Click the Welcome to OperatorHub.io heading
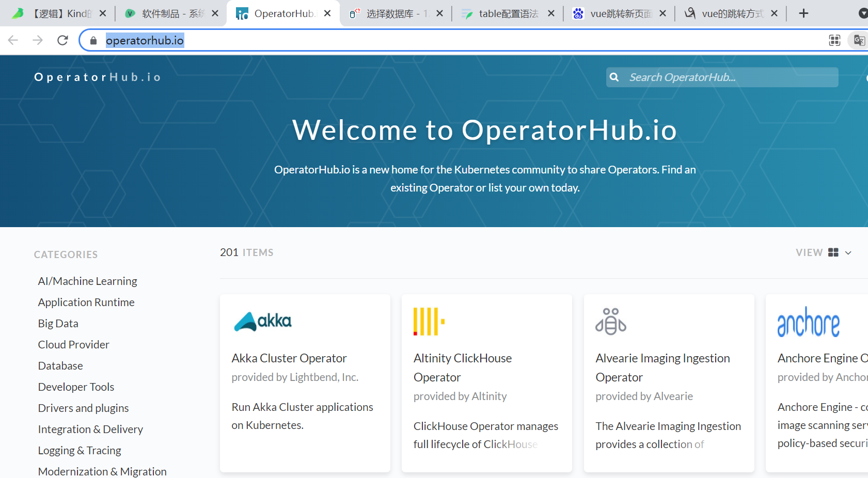Image resolution: width=868 pixels, height=478 pixels. click(484, 130)
